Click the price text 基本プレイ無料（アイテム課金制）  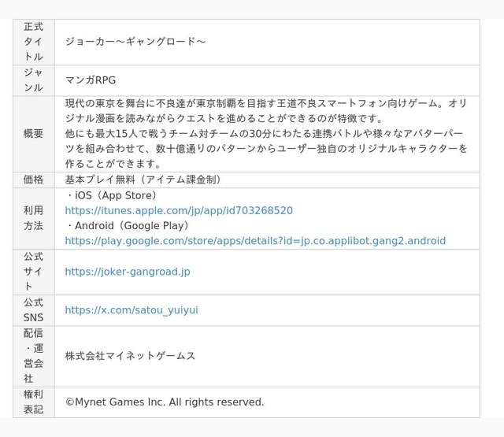(143, 180)
